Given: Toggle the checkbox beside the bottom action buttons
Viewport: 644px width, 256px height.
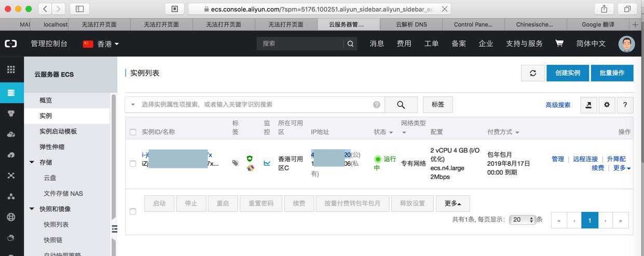Looking at the screenshot, I should point(133,211).
